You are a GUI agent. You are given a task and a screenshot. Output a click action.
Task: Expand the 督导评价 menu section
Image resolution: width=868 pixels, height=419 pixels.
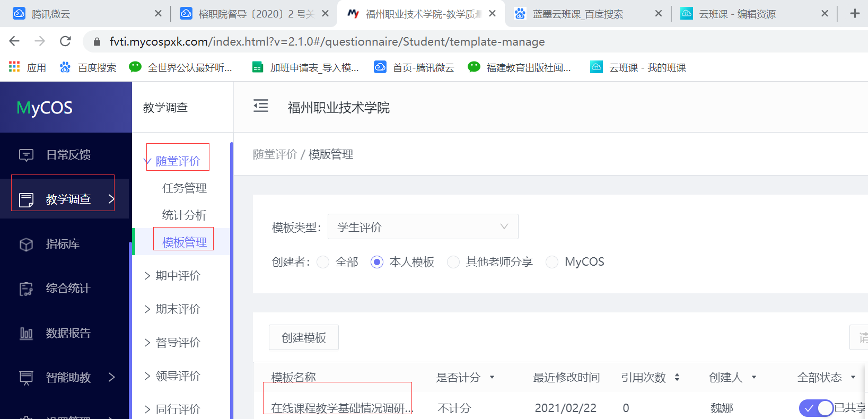click(178, 343)
